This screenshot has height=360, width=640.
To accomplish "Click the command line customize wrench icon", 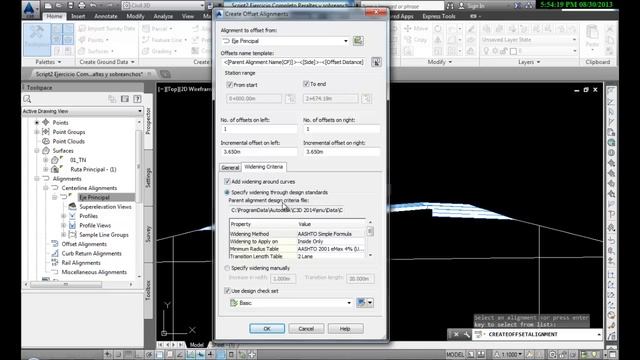I will tap(467, 334).
